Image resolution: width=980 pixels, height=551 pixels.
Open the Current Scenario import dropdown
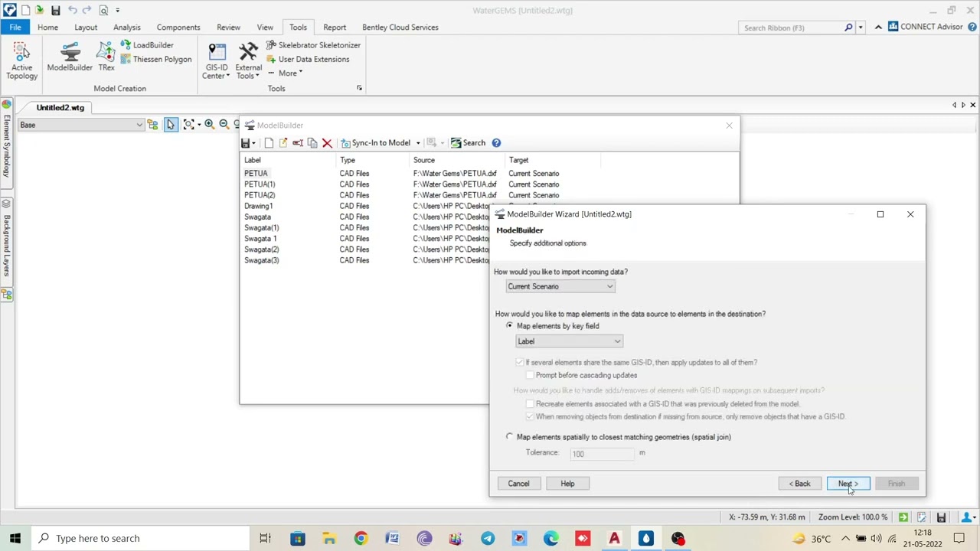[560, 286]
